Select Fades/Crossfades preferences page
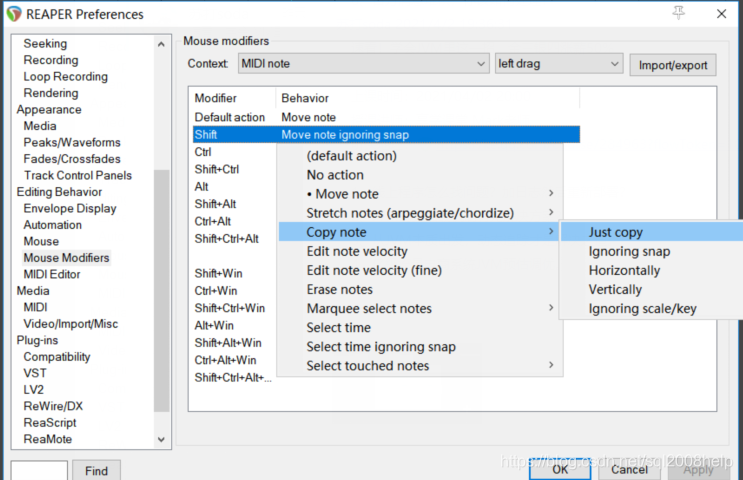Viewport: 743px width, 480px height. [72, 159]
